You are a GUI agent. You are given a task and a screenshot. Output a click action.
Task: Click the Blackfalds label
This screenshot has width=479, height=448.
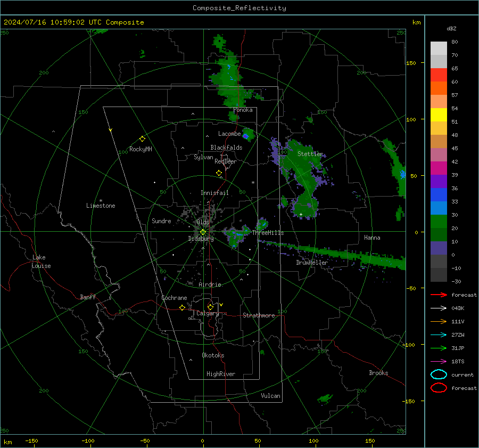[226, 148]
